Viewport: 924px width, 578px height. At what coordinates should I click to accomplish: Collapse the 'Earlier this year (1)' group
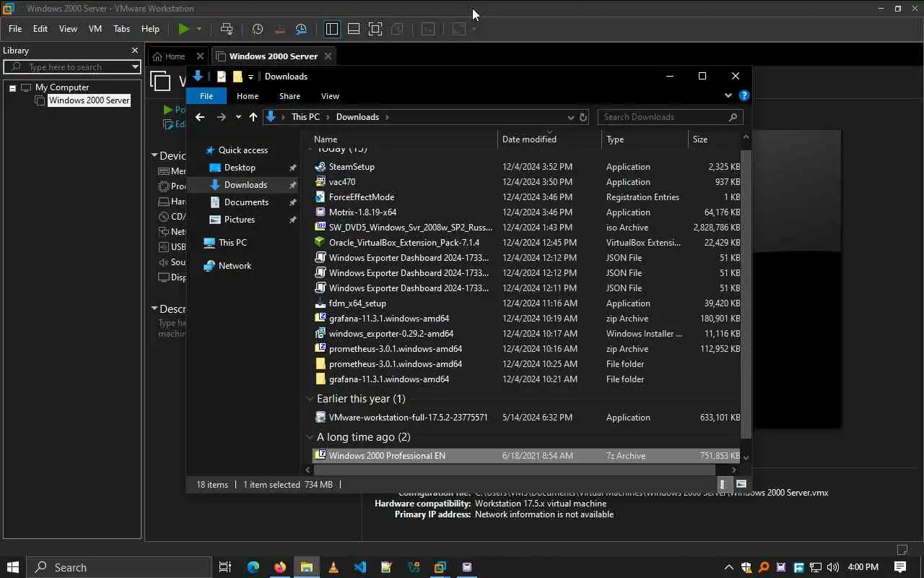[x=310, y=399]
